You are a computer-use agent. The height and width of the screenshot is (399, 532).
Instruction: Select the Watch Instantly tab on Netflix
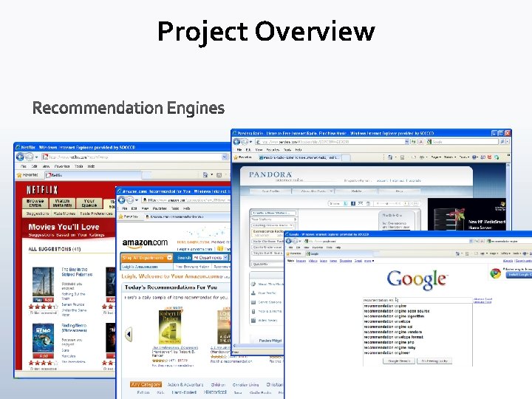pyautogui.click(x=62, y=203)
